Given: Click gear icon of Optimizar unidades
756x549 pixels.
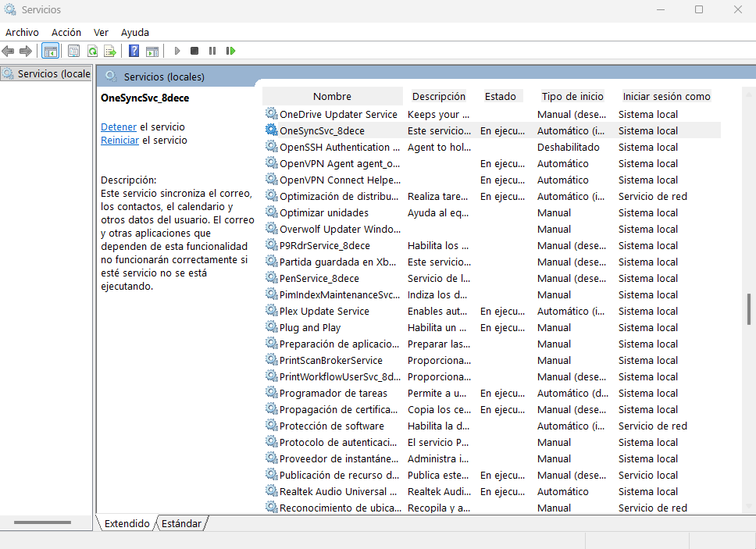Looking at the screenshot, I should click(x=272, y=212).
